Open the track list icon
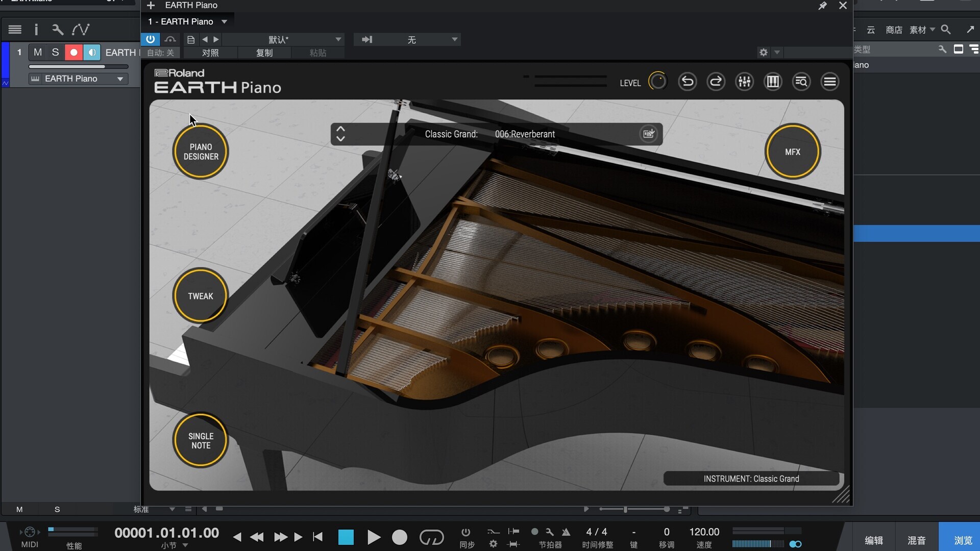The width and height of the screenshot is (980, 551). (x=15, y=30)
